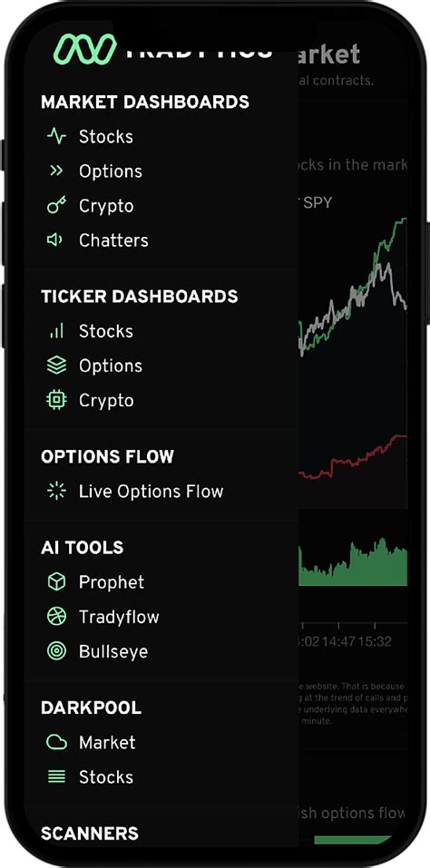
Task: Click the pulse icon beside Market Stocks
Action: tap(56, 136)
